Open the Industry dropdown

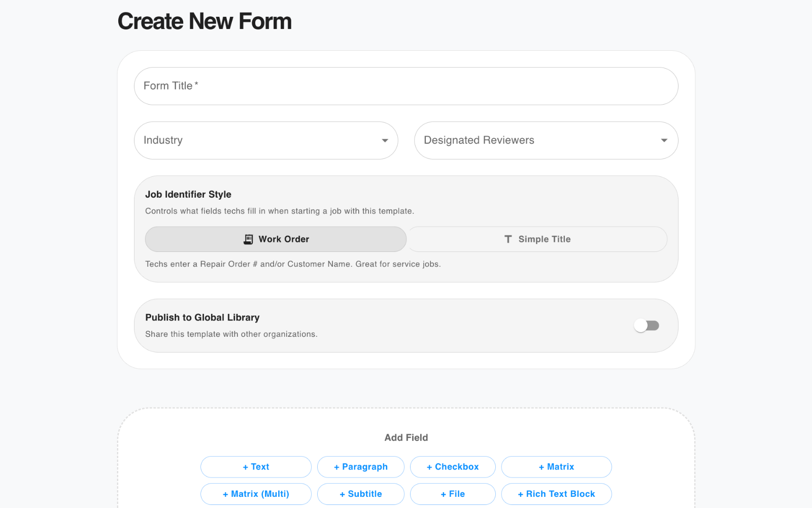point(266,140)
